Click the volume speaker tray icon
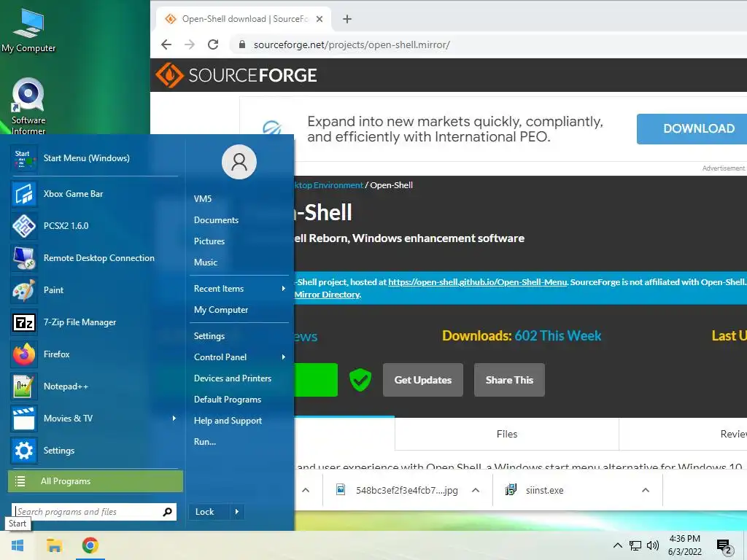Image resolution: width=747 pixels, height=560 pixels. (x=653, y=545)
